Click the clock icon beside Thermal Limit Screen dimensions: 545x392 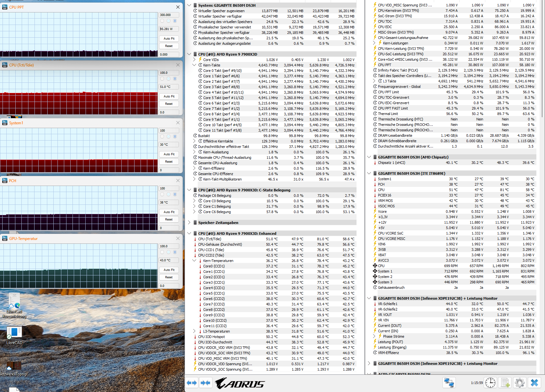point(375,114)
